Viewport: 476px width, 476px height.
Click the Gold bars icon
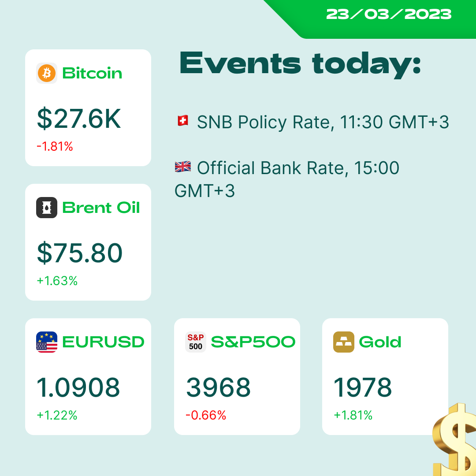click(x=344, y=342)
